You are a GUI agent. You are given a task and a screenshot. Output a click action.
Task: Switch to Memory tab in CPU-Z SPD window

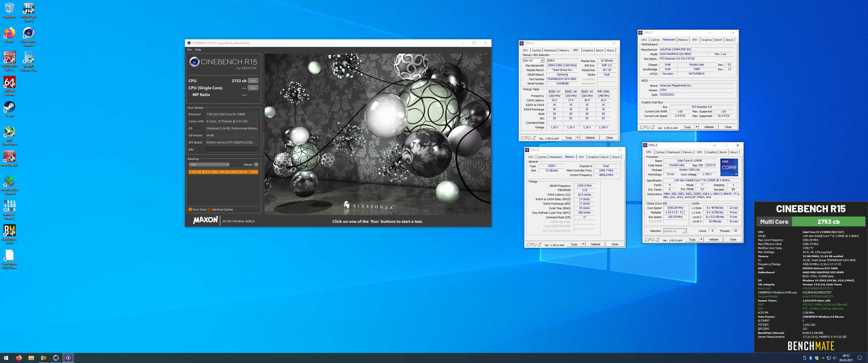(564, 50)
